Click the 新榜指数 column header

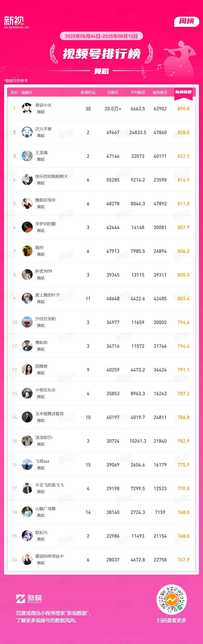click(x=183, y=92)
